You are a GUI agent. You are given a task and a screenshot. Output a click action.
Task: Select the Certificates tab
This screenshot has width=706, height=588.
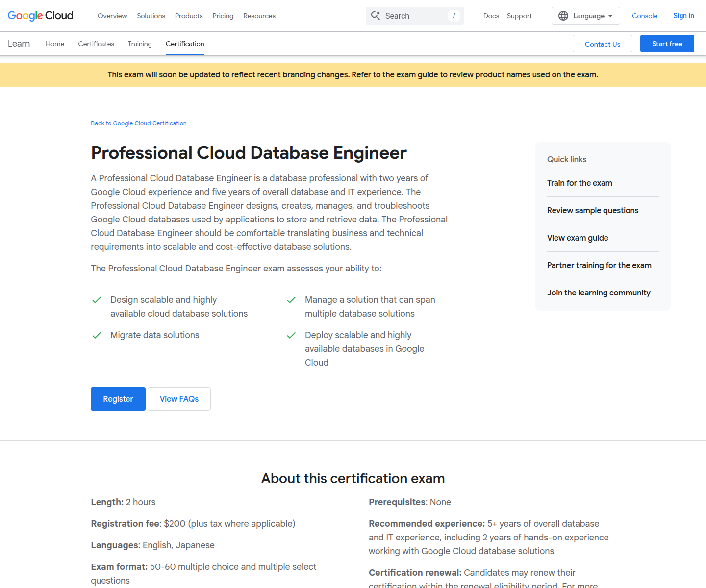(x=96, y=44)
